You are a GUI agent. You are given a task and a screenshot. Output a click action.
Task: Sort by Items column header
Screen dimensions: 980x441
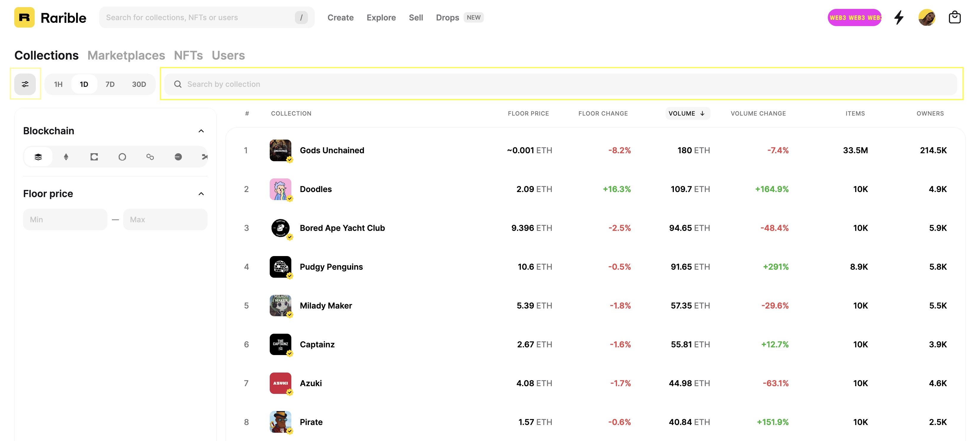pos(855,114)
